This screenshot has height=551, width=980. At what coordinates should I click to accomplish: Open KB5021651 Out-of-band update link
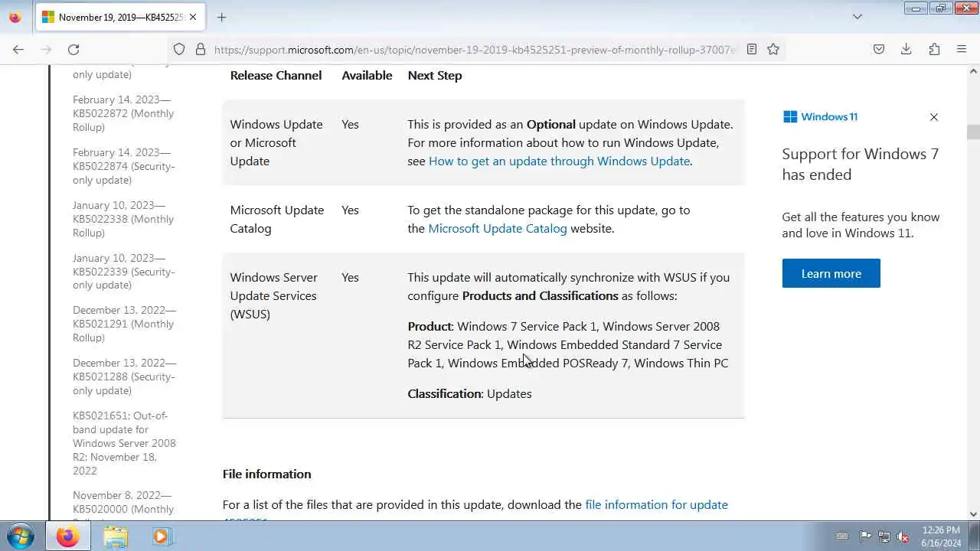pyautogui.click(x=124, y=443)
